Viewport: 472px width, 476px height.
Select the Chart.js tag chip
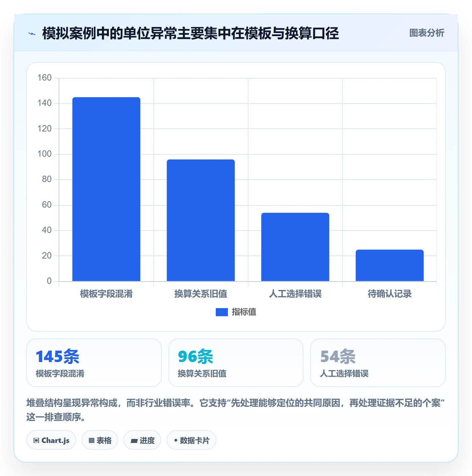[x=51, y=440]
